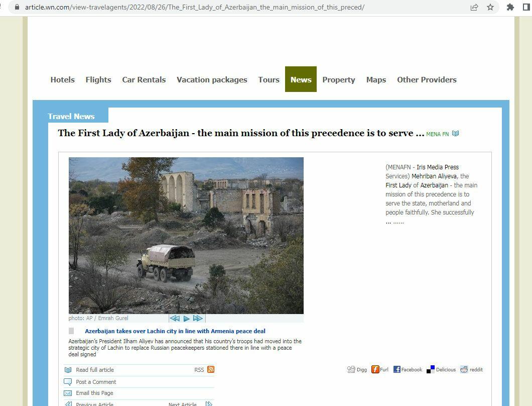Screen dimensions: 532x406
Task: Click the MENA FN source link
Action: click(437, 134)
